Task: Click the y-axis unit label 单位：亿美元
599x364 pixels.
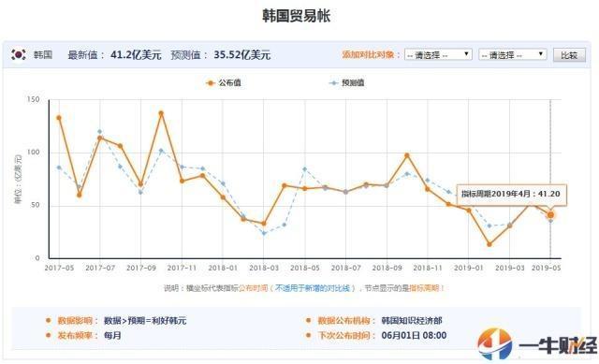Action: click(x=18, y=179)
